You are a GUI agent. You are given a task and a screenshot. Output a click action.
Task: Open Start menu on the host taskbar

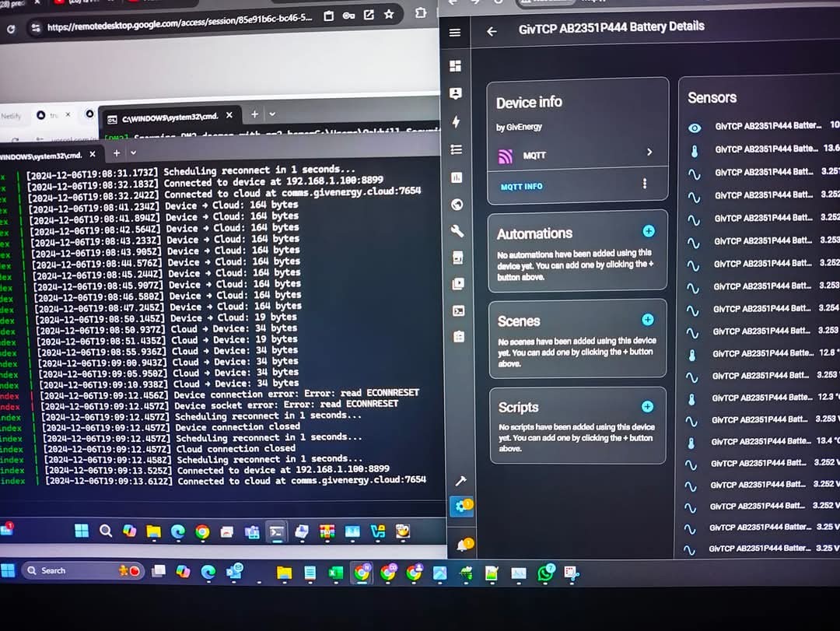click(8, 570)
